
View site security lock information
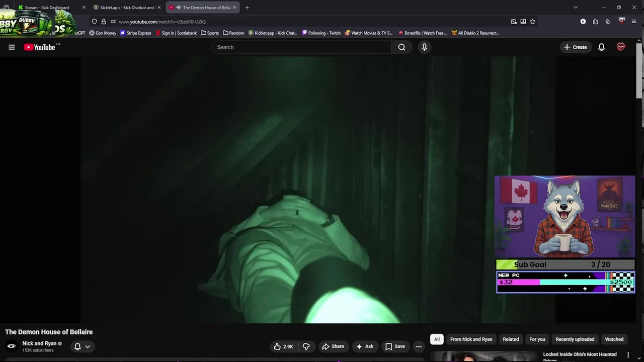104,22
